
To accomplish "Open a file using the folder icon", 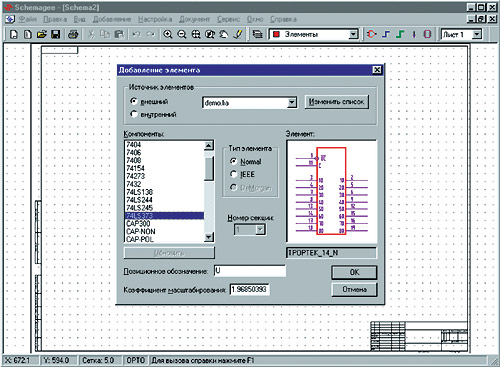I will pos(42,34).
